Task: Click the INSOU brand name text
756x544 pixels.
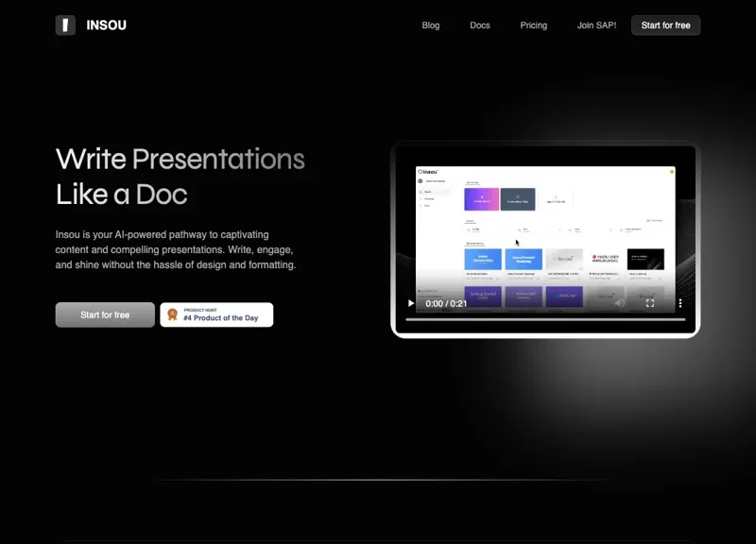Action: tap(106, 25)
